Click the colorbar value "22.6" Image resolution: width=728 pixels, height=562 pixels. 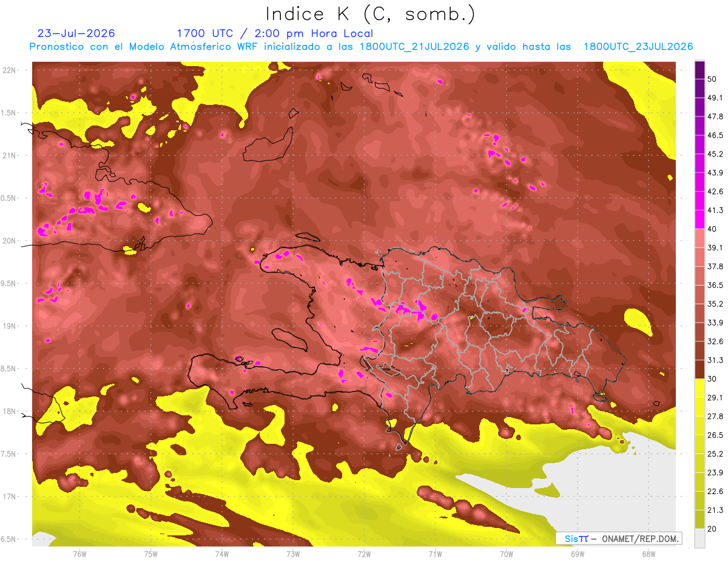click(715, 491)
